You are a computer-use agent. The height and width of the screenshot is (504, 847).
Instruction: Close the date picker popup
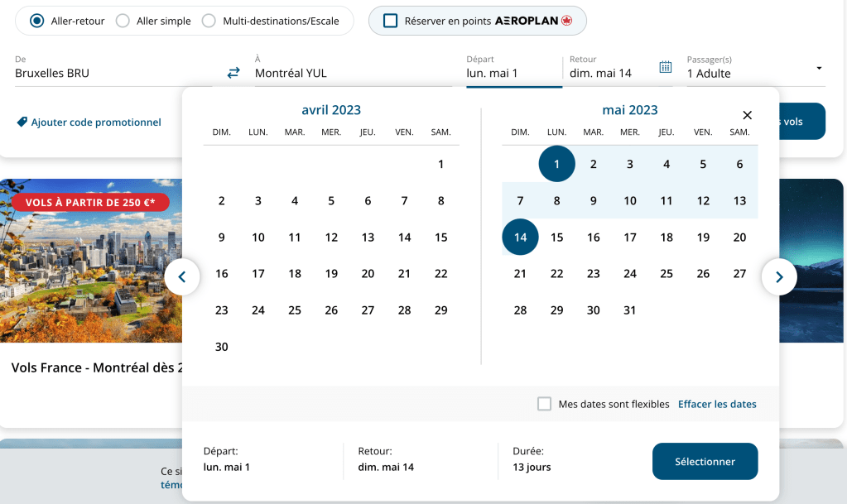tap(747, 115)
